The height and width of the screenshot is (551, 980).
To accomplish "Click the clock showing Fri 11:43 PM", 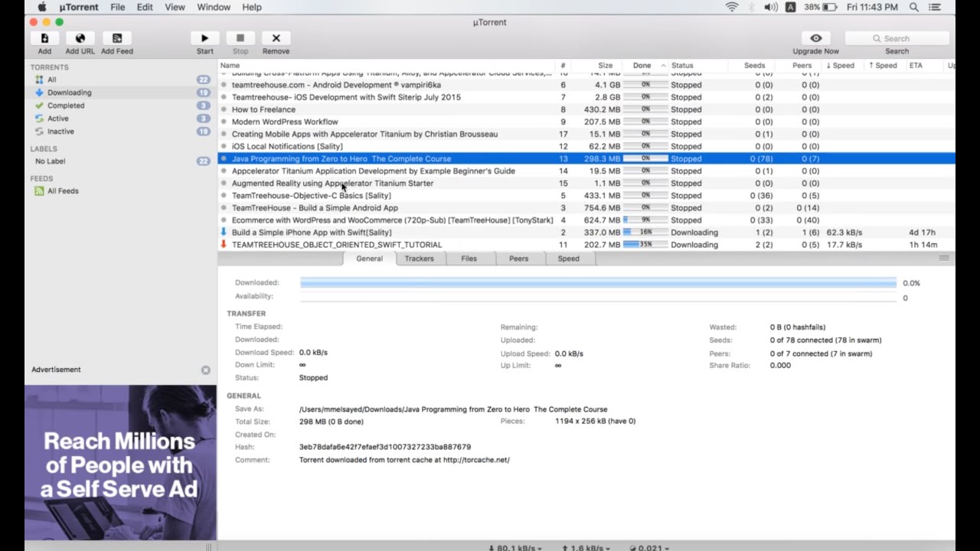I will [872, 7].
